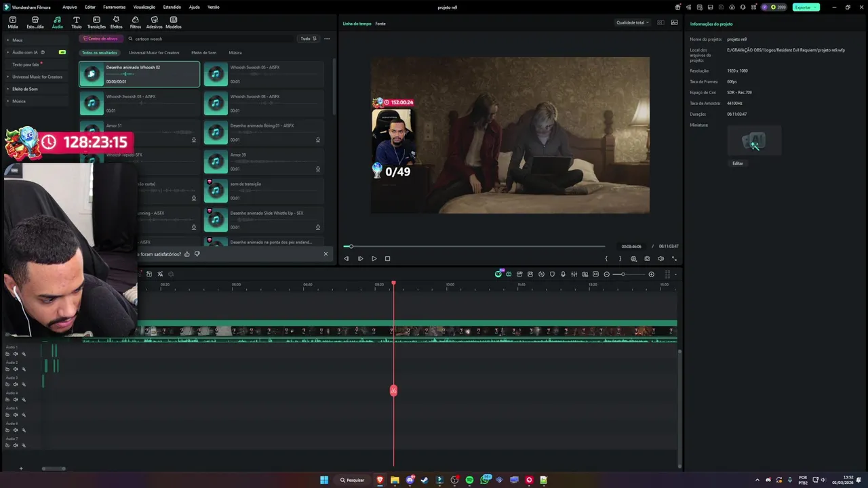The image size is (868, 488).
Task: Open the Títulos text tab
Action: pos(76,22)
